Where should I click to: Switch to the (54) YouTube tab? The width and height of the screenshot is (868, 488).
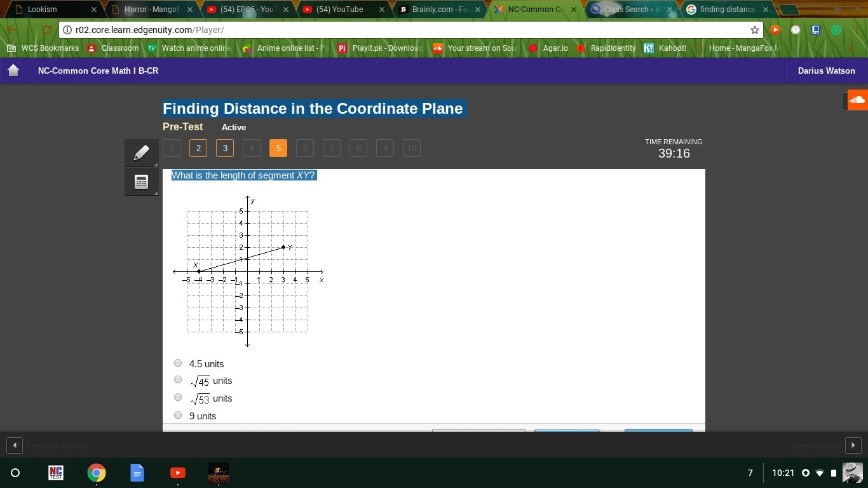click(343, 10)
